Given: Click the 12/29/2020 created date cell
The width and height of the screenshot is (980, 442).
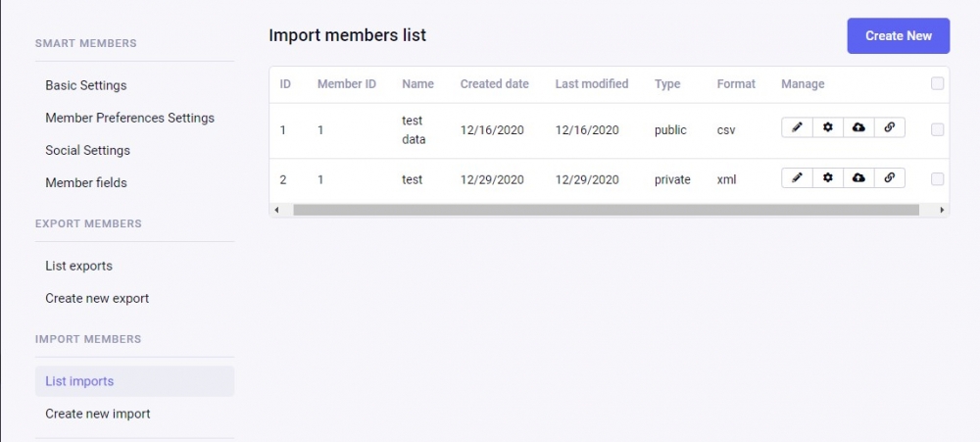Looking at the screenshot, I should click(492, 180).
